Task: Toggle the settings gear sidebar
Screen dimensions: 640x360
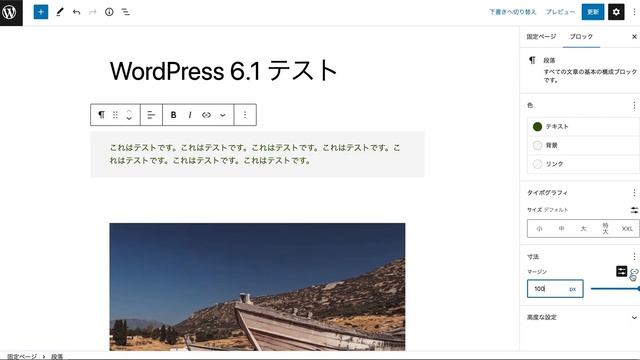Action: 616,12
